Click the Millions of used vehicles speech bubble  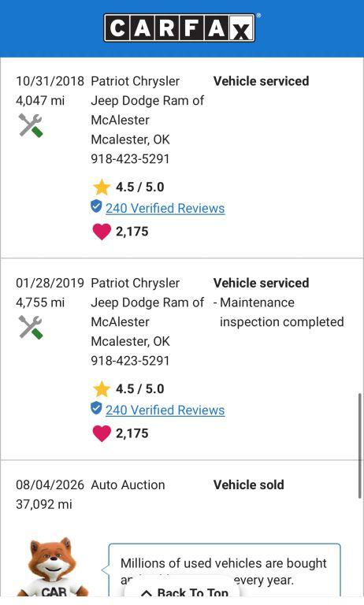(225, 570)
